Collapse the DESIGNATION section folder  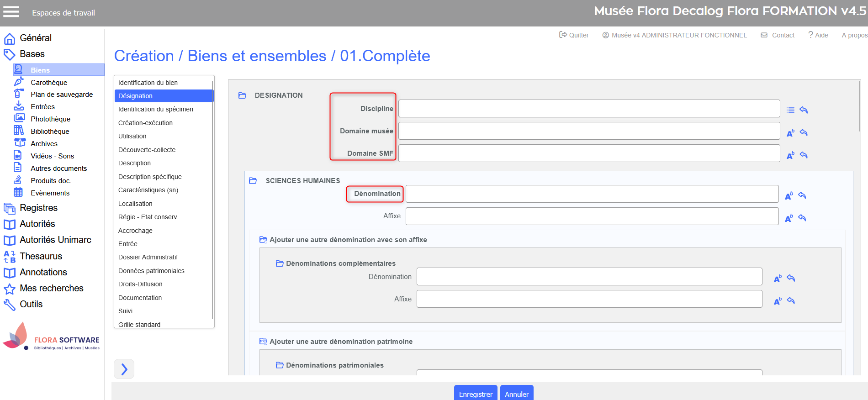(x=243, y=95)
